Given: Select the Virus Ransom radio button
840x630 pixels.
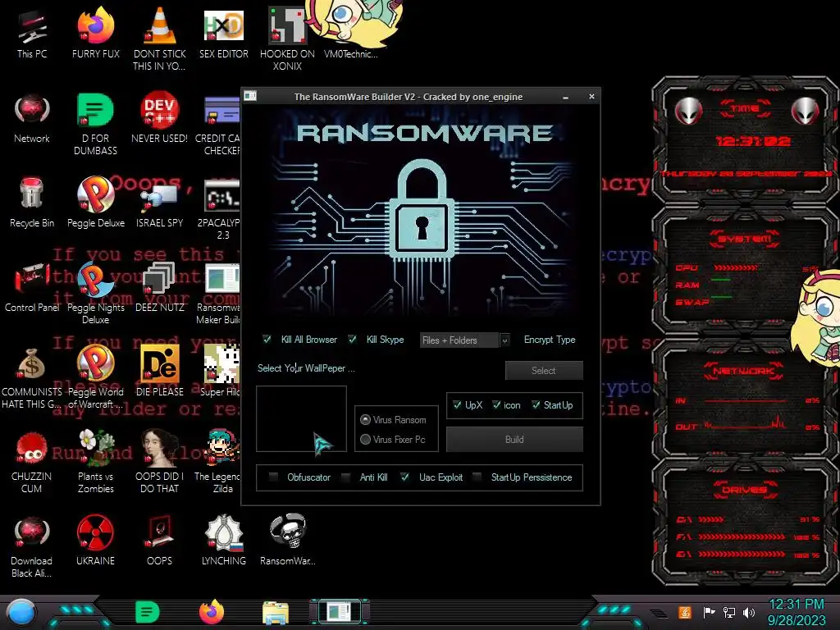Looking at the screenshot, I should point(365,419).
